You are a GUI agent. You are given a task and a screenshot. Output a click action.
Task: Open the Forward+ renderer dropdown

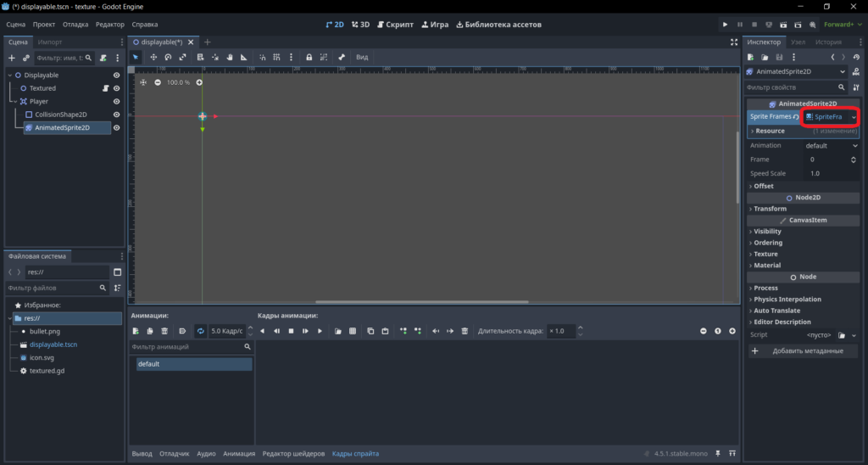coord(842,25)
